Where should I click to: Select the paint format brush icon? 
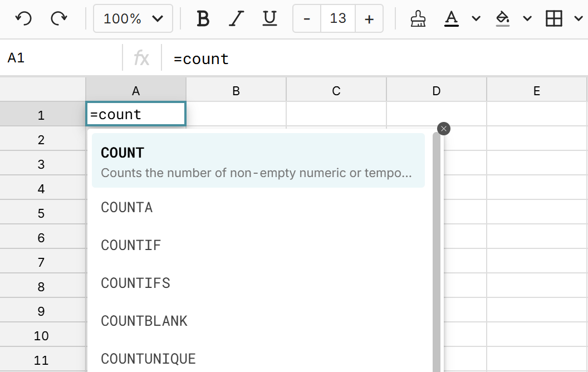(x=418, y=18)
